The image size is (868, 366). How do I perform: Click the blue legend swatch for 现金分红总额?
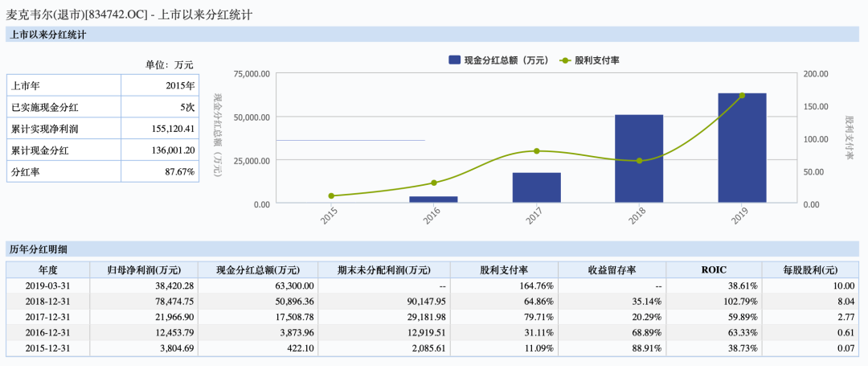[x=454, y=60]
